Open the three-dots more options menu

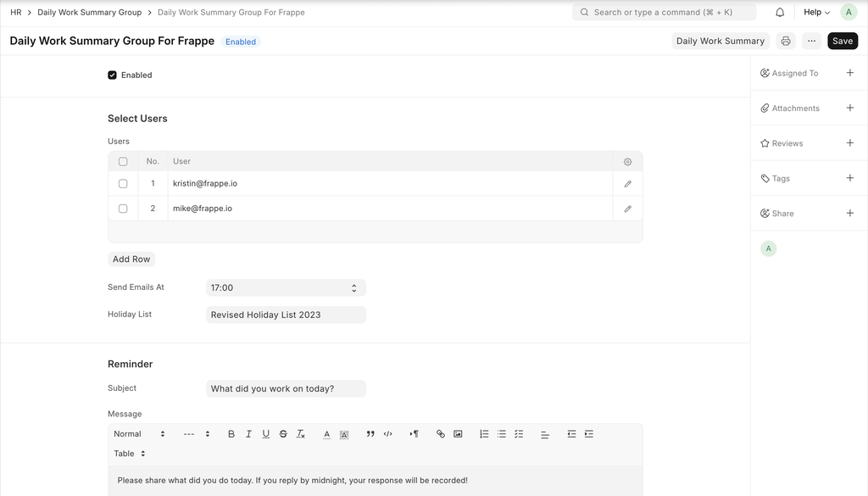point(811,41)
